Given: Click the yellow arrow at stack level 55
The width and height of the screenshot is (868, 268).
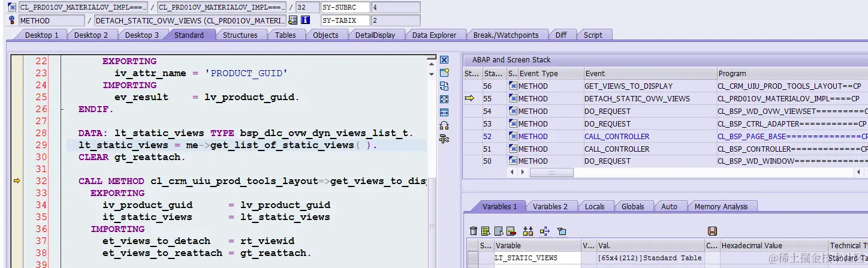Looking at the screenshot, I should coord(469,98).
